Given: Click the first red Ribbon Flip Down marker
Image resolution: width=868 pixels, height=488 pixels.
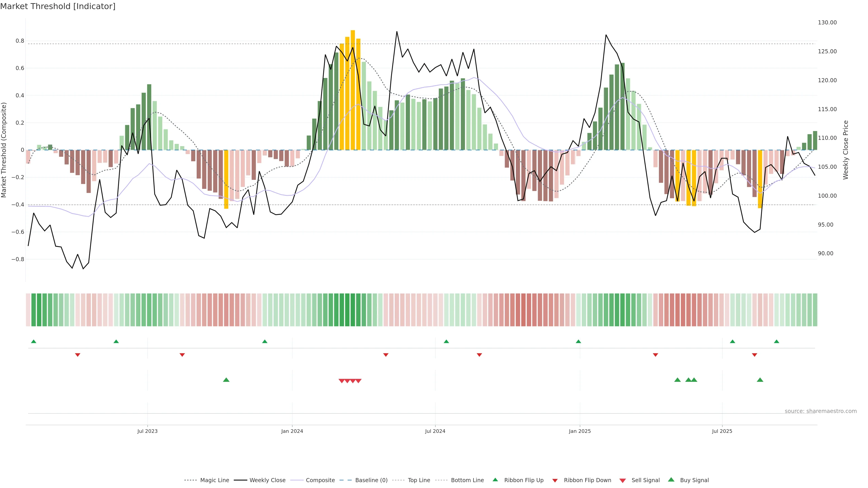Looking at the screenshot, I should click(78, 355).
